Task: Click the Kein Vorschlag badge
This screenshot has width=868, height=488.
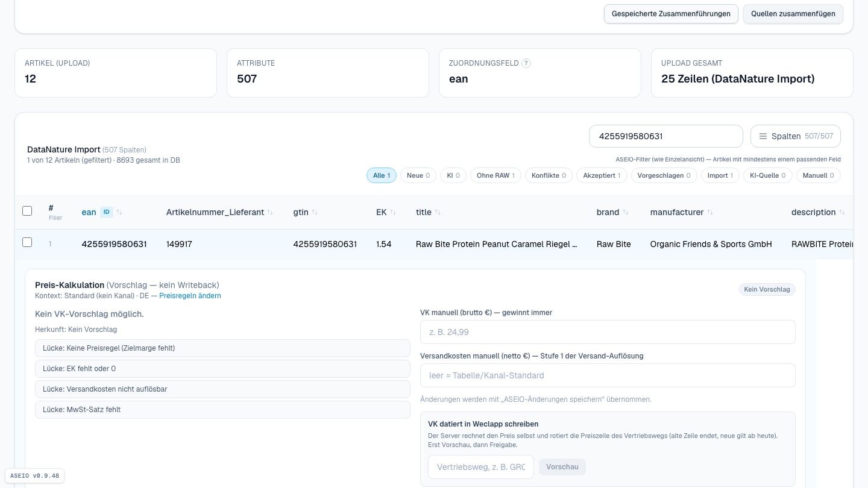Action: (767, 289)
